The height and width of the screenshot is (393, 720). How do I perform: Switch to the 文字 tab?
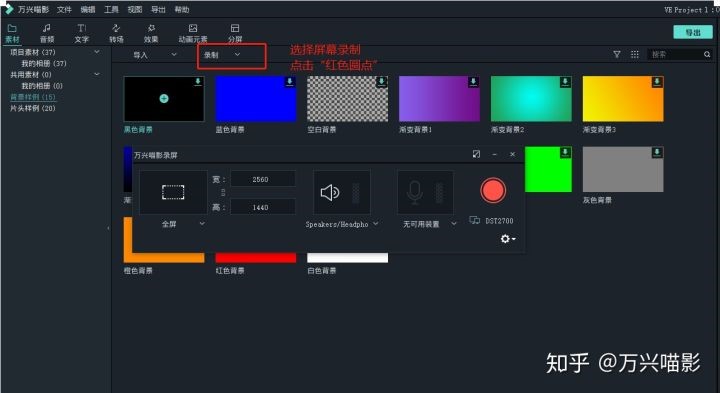click(x=82, y=34)
